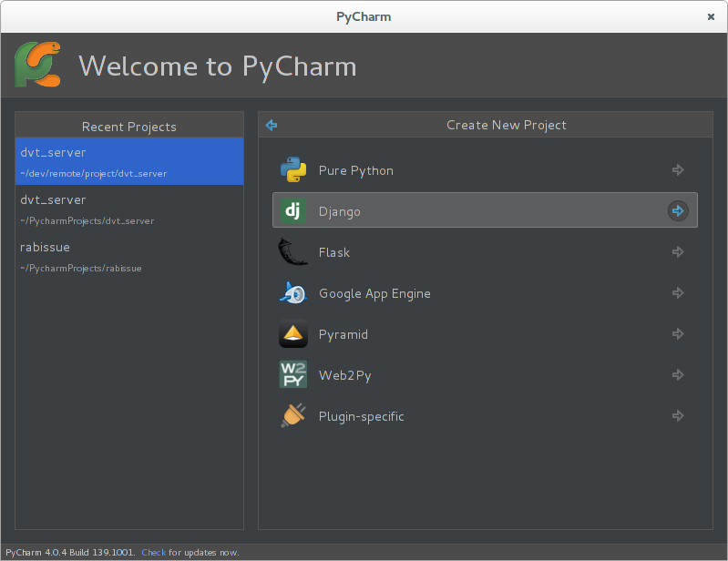Screen dimensions: 728x561
Task: Go back using the blue left arrow
Action: (272, 125)
